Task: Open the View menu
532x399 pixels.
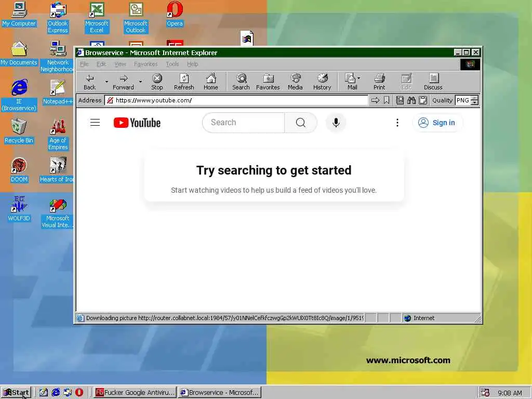Action: tap(120, 64)
